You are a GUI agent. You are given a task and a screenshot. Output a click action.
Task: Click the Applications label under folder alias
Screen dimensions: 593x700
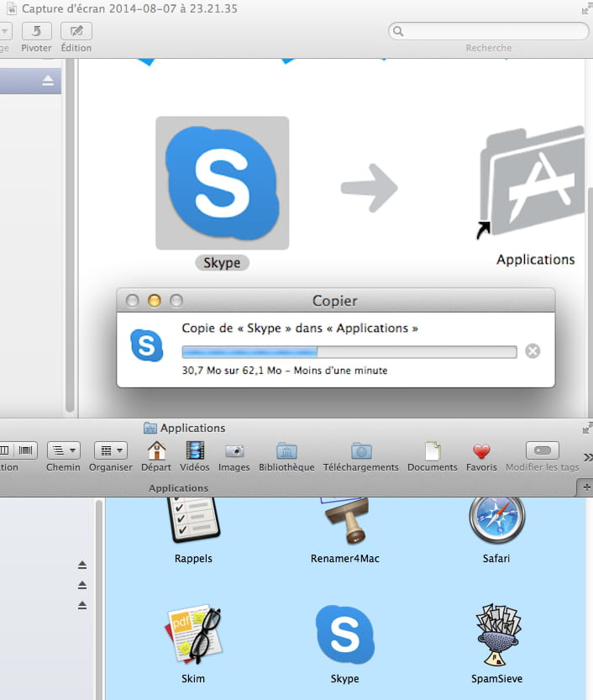[x=535, y=260]
